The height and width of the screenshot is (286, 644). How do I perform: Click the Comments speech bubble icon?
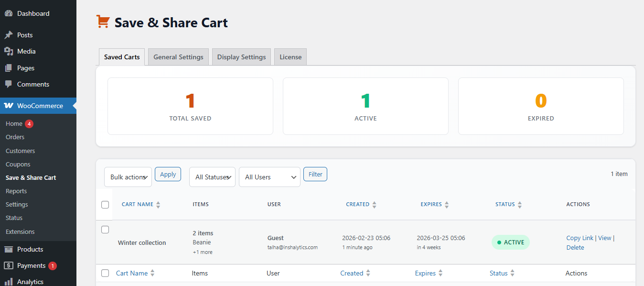[9, 84]
